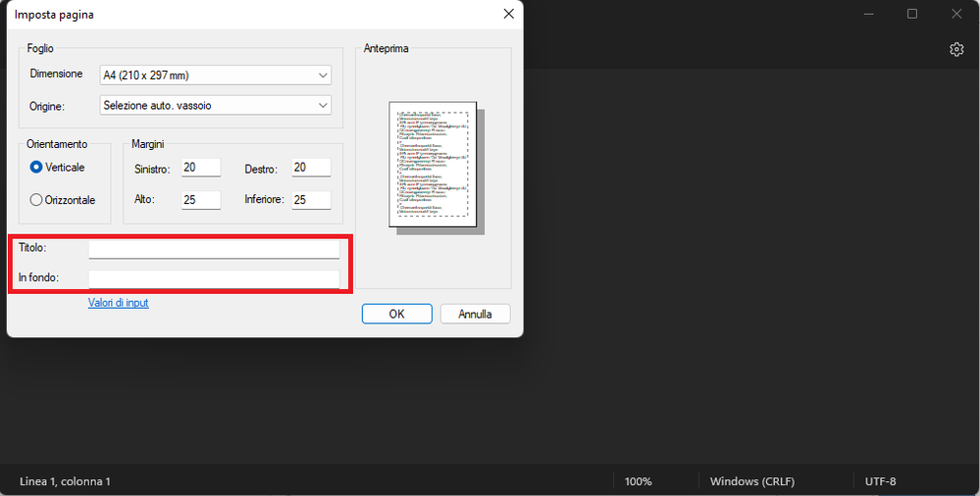Click the Inferiore margin field
The height and width of the screenshot is (496, 980).
(x=311, y=200)
